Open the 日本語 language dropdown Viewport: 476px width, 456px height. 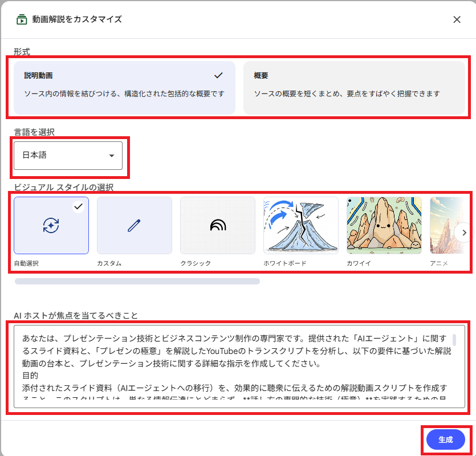click(68, 156)
